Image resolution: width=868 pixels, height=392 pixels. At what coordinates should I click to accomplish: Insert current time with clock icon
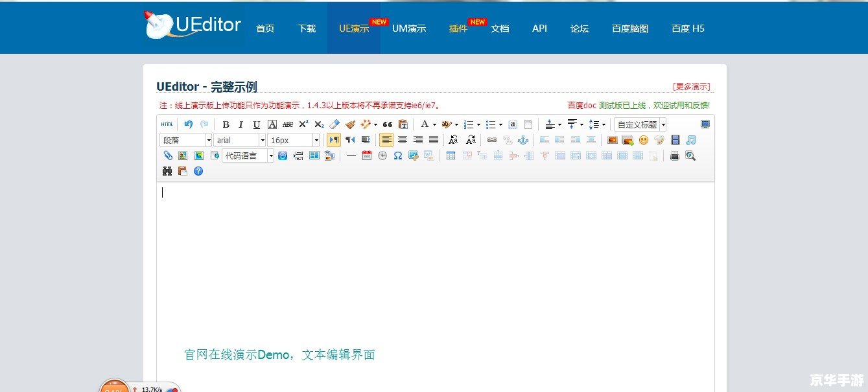tap(382, 156)
